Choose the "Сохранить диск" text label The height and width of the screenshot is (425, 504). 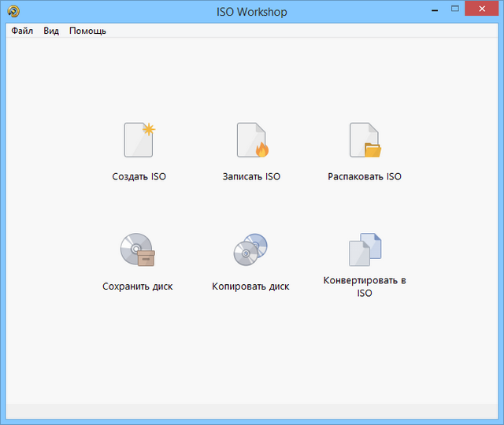coord(138,286)
